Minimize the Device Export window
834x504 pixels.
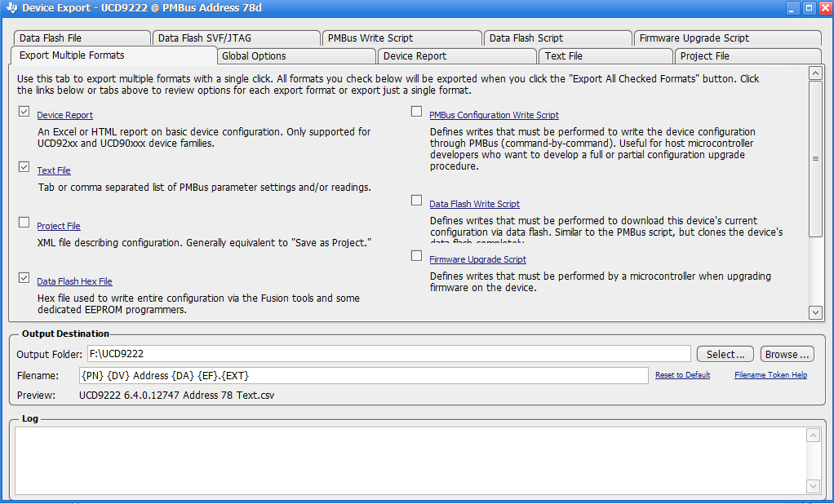pos(793,8)
